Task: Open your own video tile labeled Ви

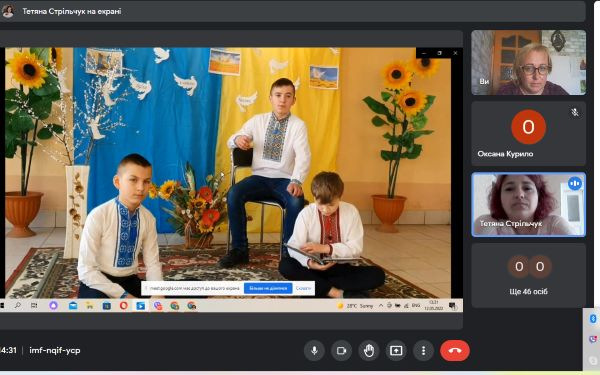Action: 528,62
